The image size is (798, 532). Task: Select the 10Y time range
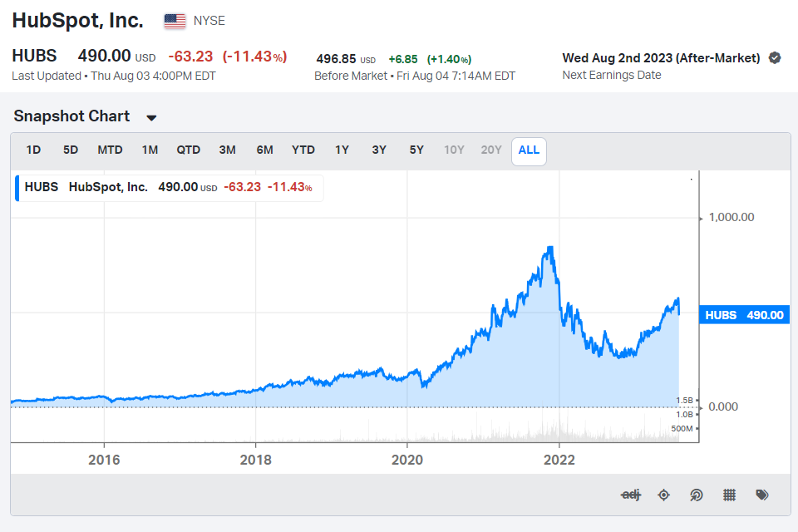click(x=454, y=150)
